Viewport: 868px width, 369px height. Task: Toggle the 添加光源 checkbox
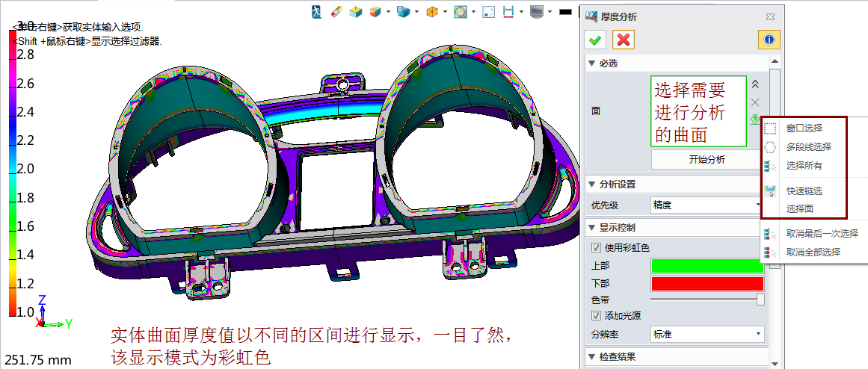click(596, 316)
